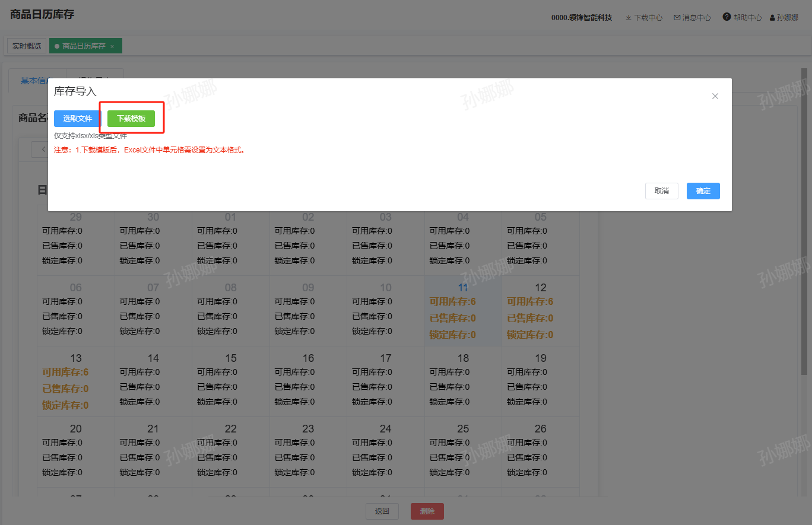Click the page's vertical scrollbar
Viewport: 812px width, 525px height.
[804, 222]
